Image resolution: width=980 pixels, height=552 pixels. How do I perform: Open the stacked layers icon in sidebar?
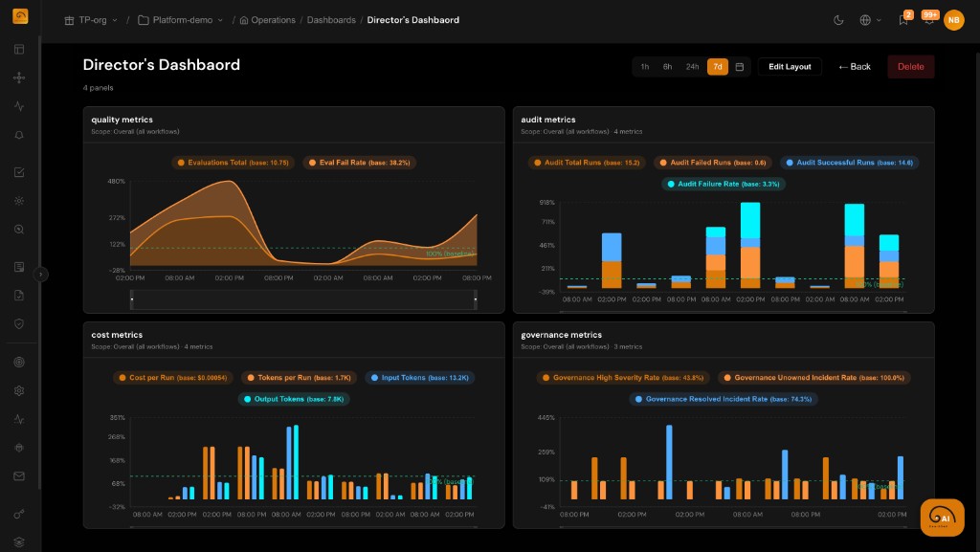pyautogui.click(x=19, y=542)
